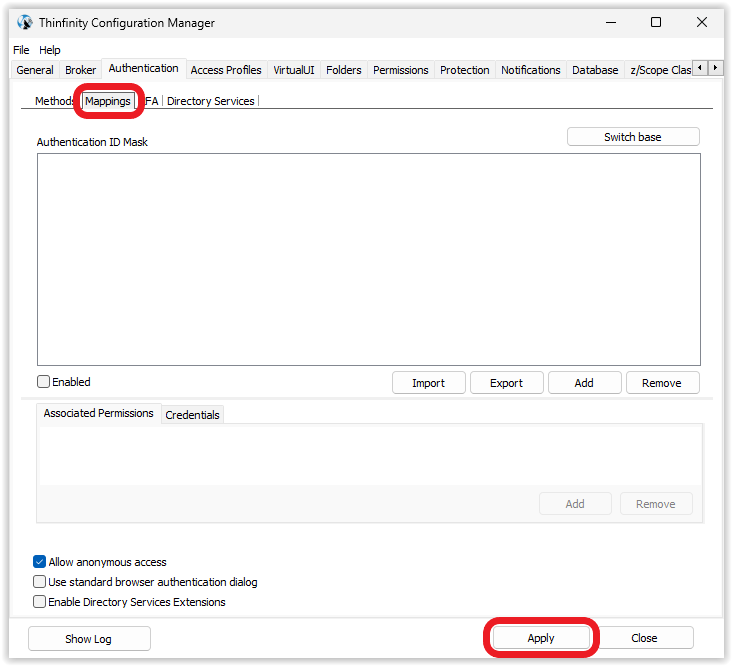Select the Database tab
This screenshot has height=666, width=732.
(x=595, y=70)
